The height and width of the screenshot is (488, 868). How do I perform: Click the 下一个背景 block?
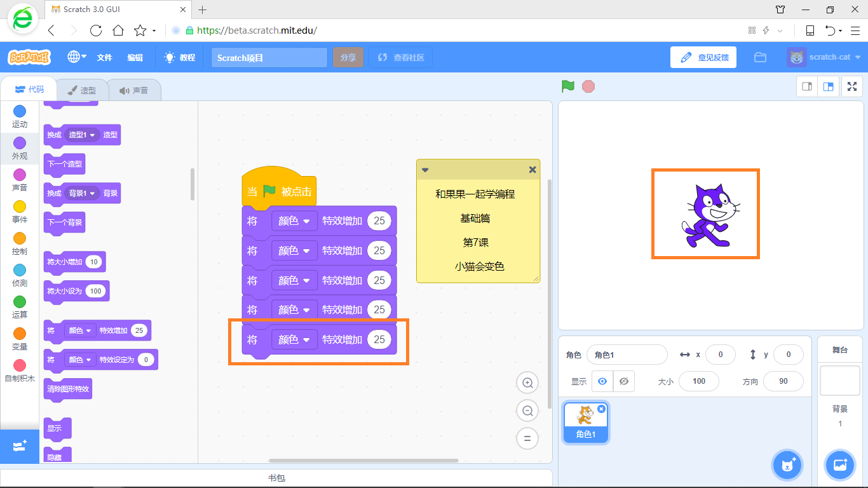click(x=64, y=222)
